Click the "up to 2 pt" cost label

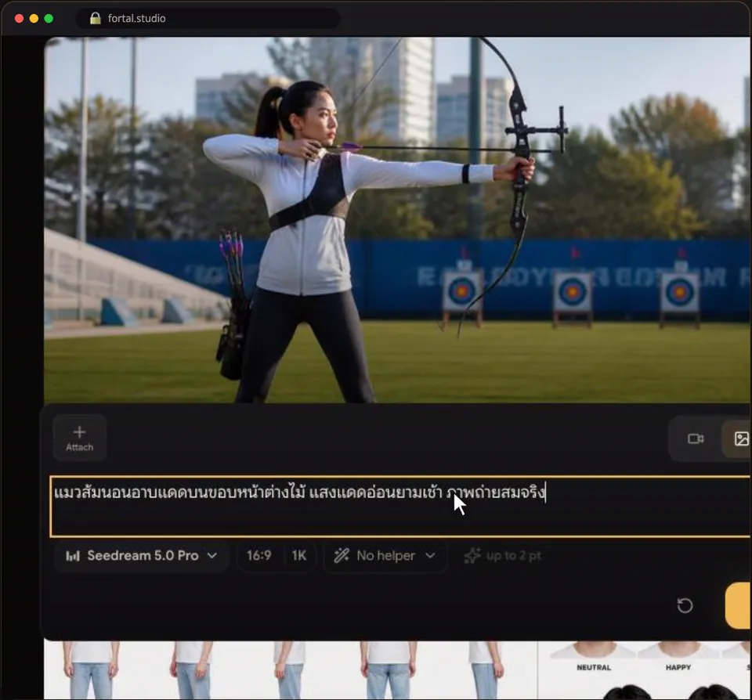pos(503,556)
